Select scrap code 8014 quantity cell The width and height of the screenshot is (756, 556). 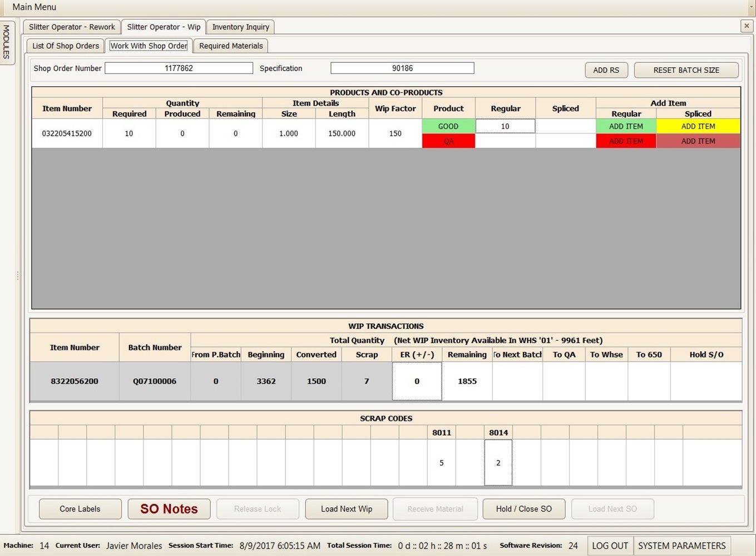498,463
